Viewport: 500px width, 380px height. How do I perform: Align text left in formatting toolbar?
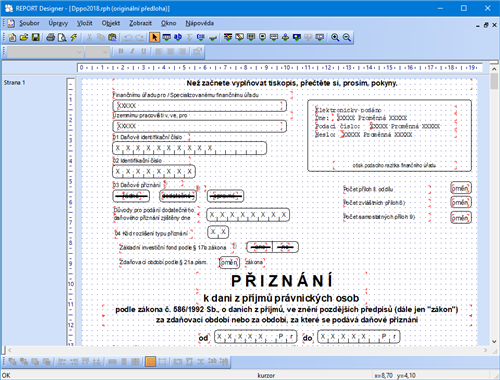coord(159,51)
